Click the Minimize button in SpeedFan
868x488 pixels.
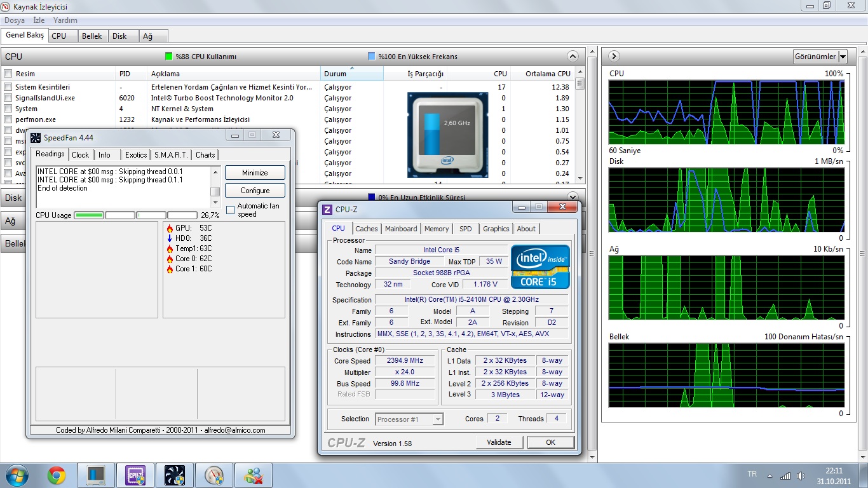point(255,173)
